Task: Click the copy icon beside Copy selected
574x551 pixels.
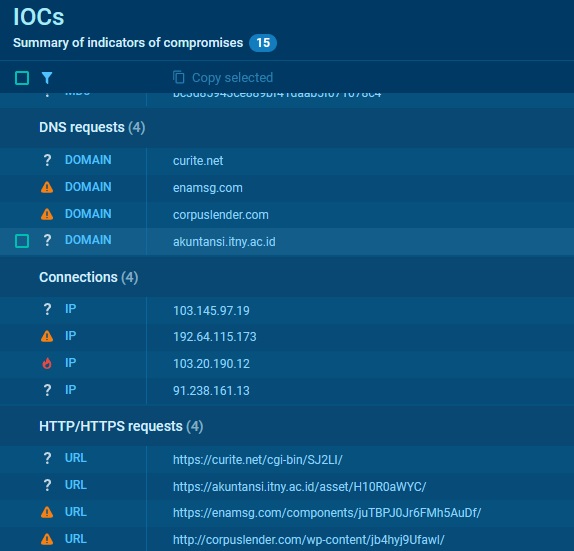Action: [x=179, y=78]
